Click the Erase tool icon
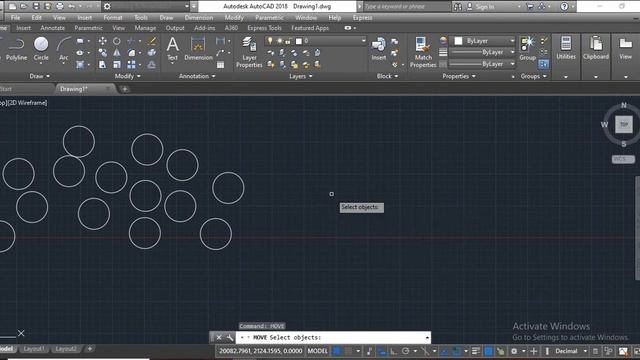This screenshot has width=640, height=360. point(152,41)
